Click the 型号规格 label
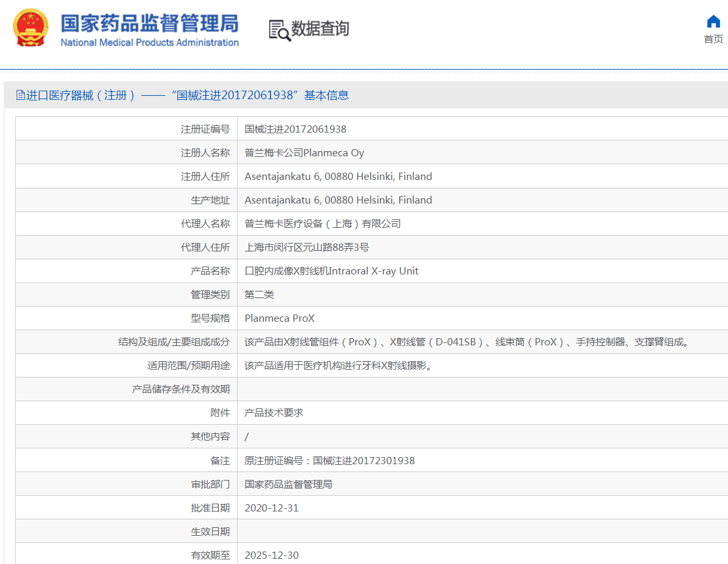728x564 pixels. pyautogui.click(x=210, y=318)
